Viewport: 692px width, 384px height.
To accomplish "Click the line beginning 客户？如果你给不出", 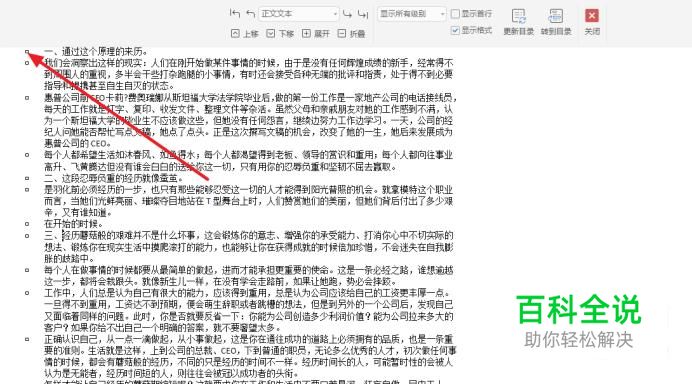I will [x=162, y=328].
